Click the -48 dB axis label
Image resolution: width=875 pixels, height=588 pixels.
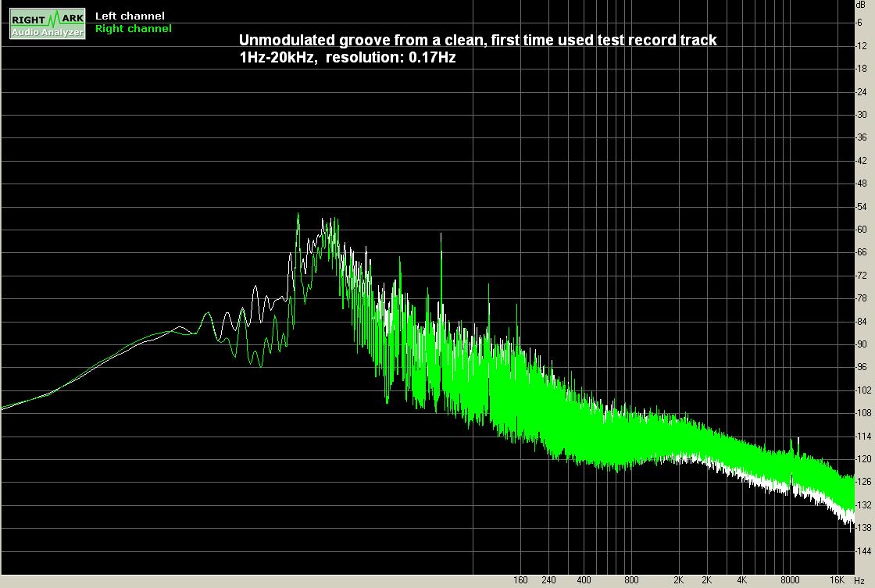862,184
